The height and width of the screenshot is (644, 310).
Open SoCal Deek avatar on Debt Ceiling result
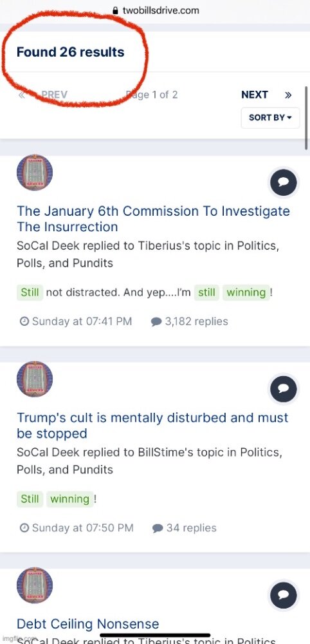(x=35, y=585)
